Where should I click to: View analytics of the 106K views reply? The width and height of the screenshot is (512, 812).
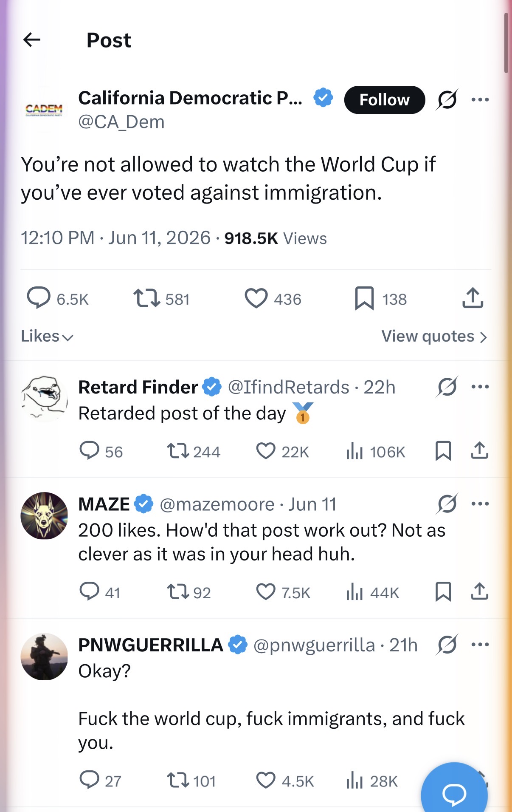375,452
